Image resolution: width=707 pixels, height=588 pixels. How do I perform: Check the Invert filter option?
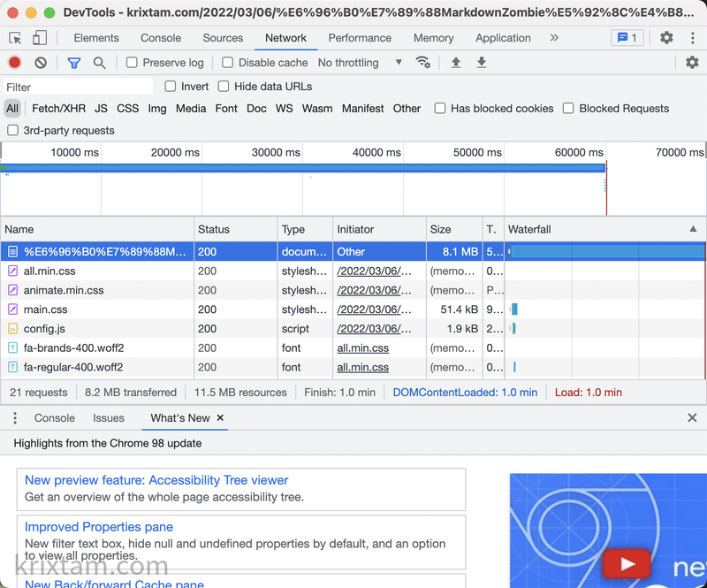click(x=170, y=86)
